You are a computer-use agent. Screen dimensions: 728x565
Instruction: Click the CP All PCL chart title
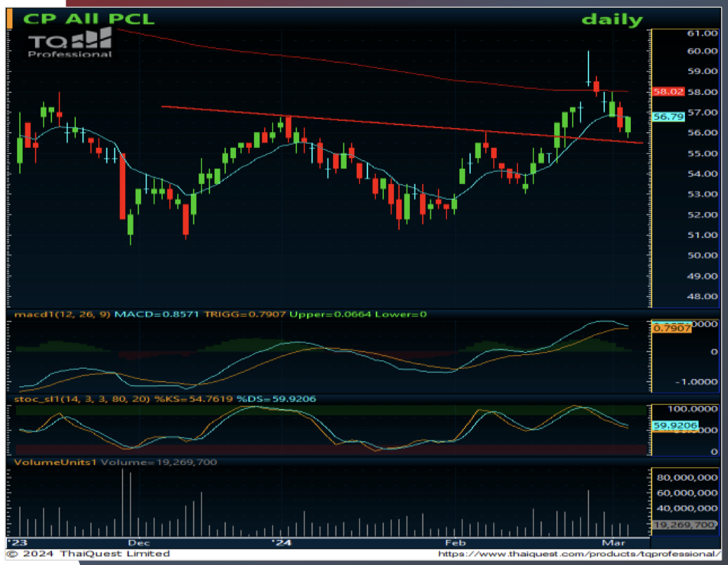pos(89,19)
